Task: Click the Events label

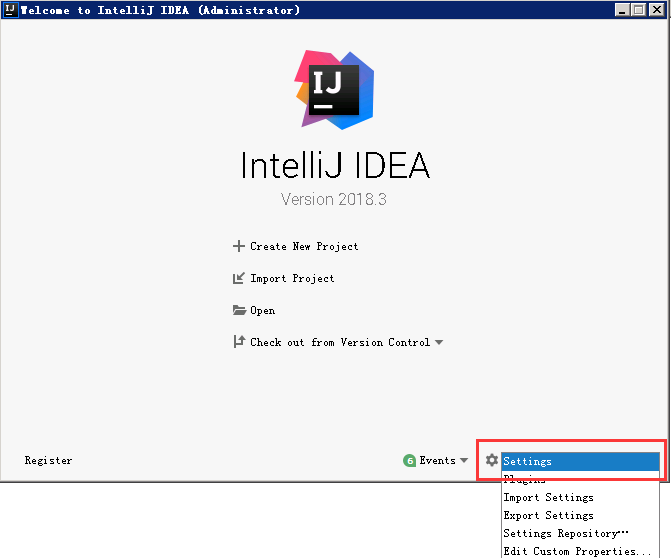Action: (437, 460)
